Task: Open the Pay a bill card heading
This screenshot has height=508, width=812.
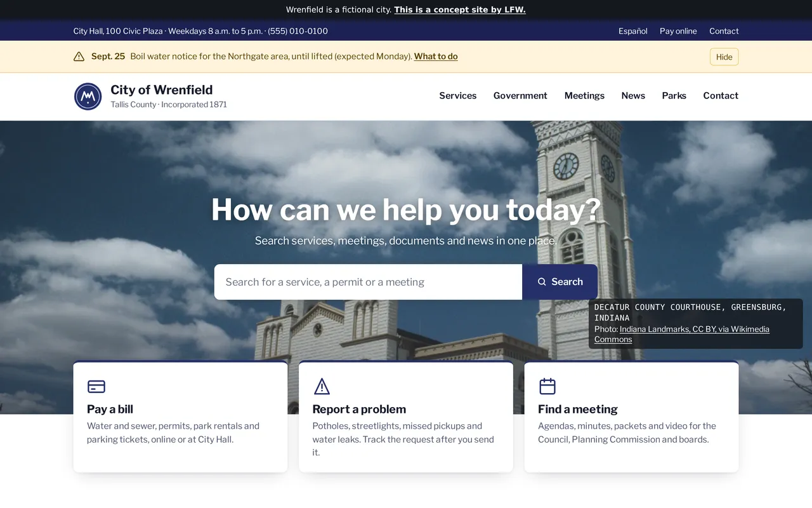Action: (x=110, y=409)
